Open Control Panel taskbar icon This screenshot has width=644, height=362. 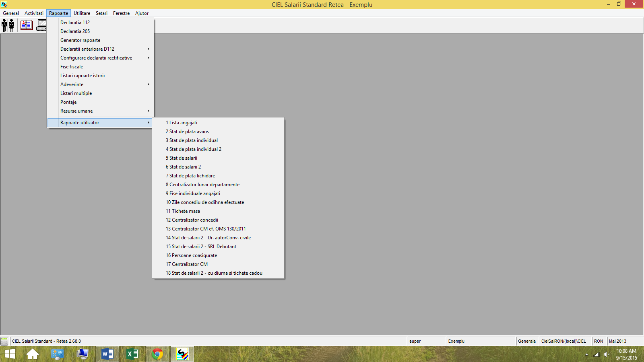tap(58, 354)
